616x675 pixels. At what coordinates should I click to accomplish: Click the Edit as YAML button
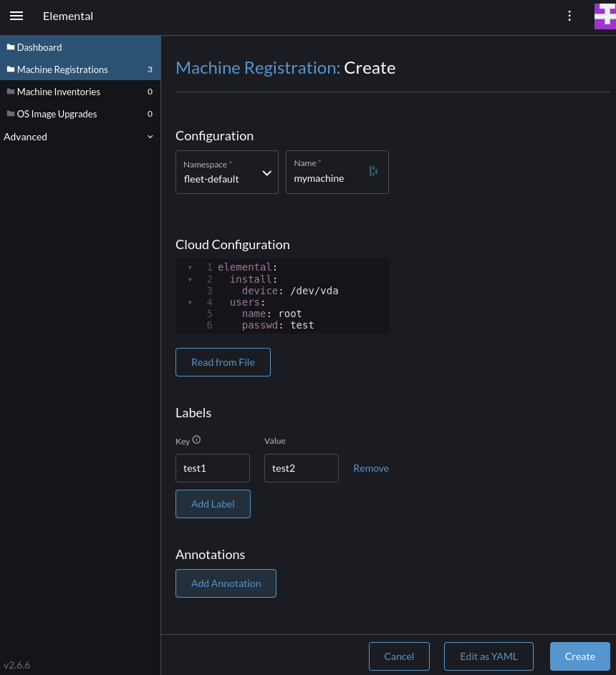[x=489, y=656]
